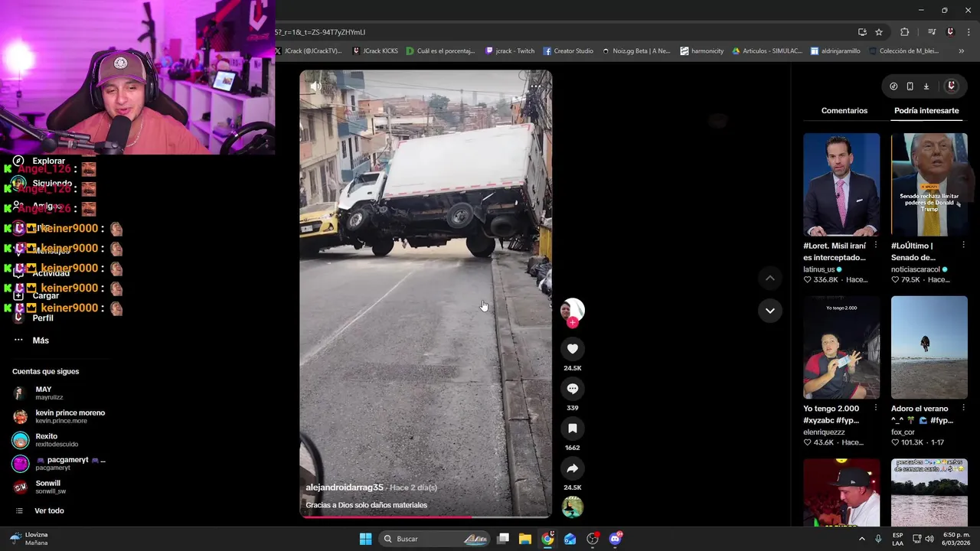Open harmonicity bookmark
This screenshot has height=551, width=980.
(702, 51)
